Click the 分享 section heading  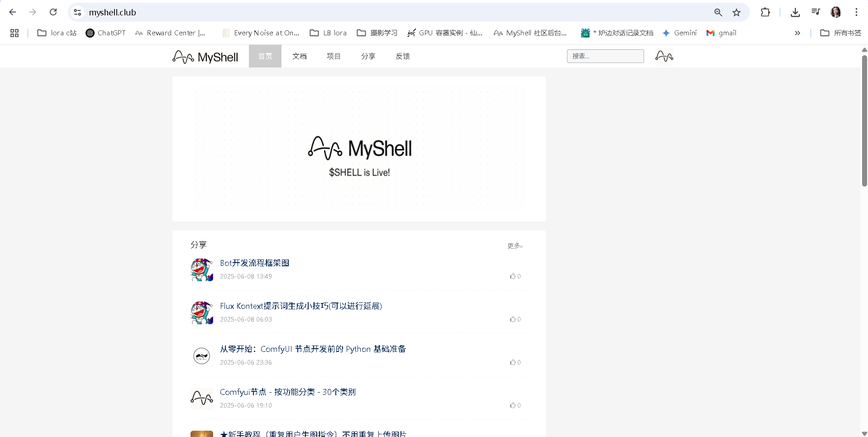click(199, 245)
